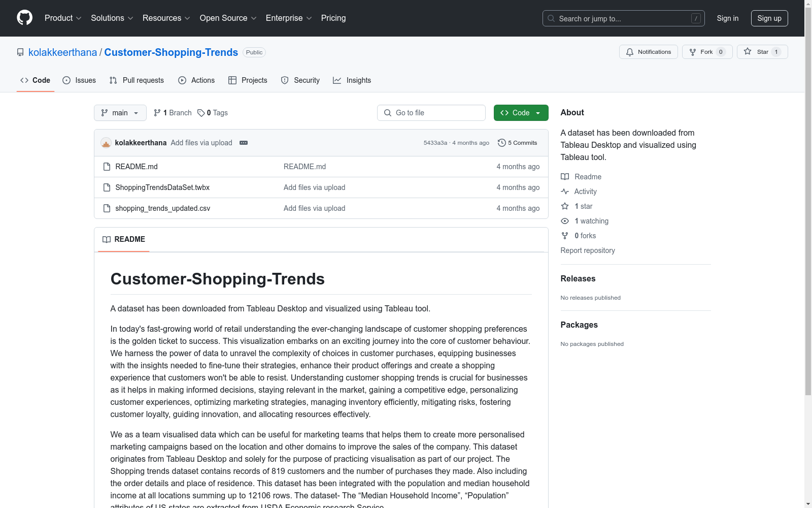
Task: Expand the Resources menu
Action: click(x=166, y=18)
